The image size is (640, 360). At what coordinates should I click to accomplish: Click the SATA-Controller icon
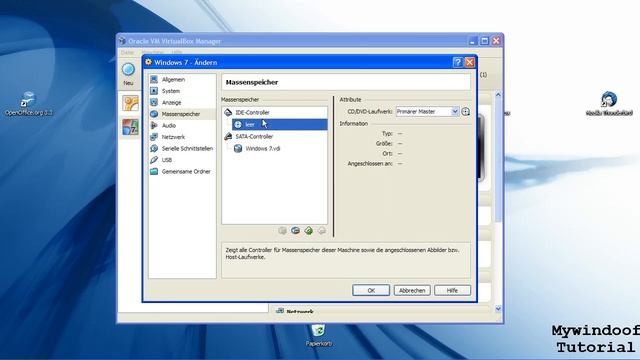pyautogui.click(x=228, y=137)
